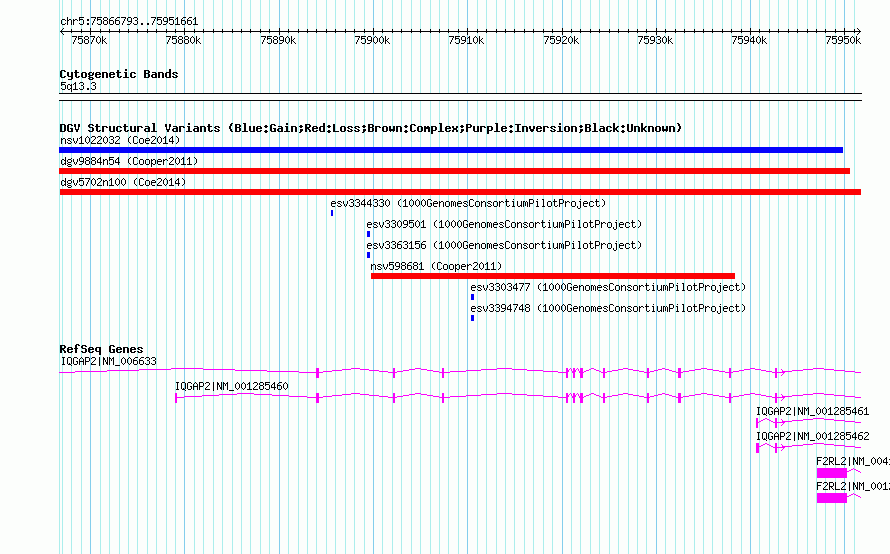Click the IQGAP2|NM_006633 gene label
890x554 pixels.
point(108,361)
